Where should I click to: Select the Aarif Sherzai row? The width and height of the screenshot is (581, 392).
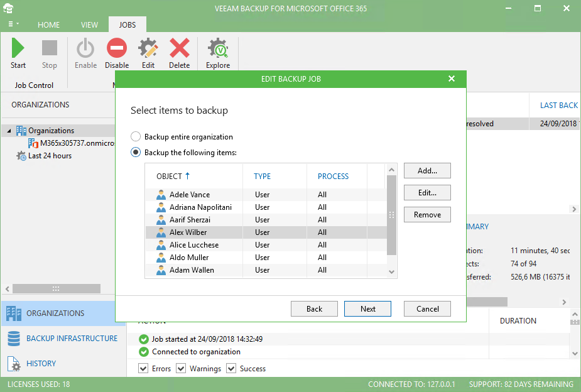266,220
